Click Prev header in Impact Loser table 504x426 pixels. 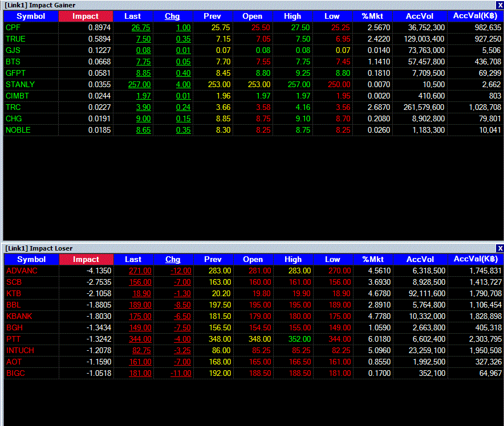(213, 259)
